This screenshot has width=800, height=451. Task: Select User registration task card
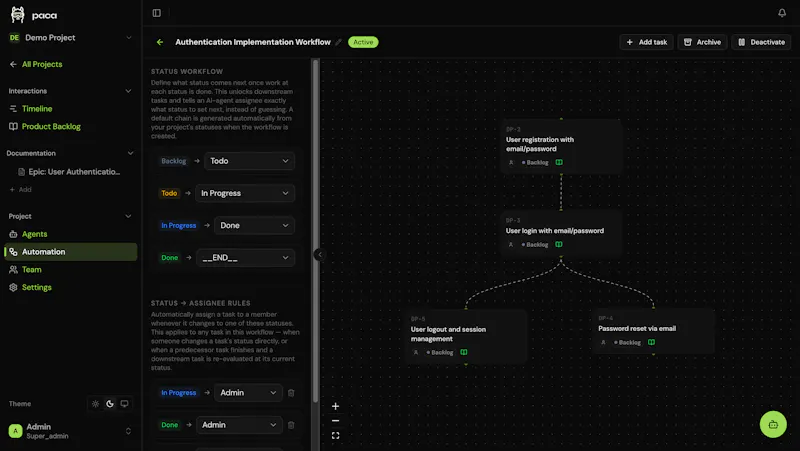561,146
